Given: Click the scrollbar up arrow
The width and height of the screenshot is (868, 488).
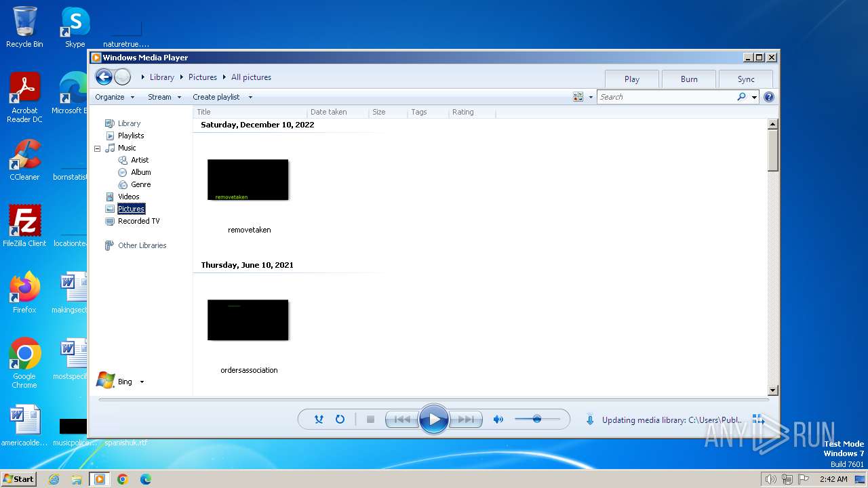Looking at the screenshot, I should [772, 124].
